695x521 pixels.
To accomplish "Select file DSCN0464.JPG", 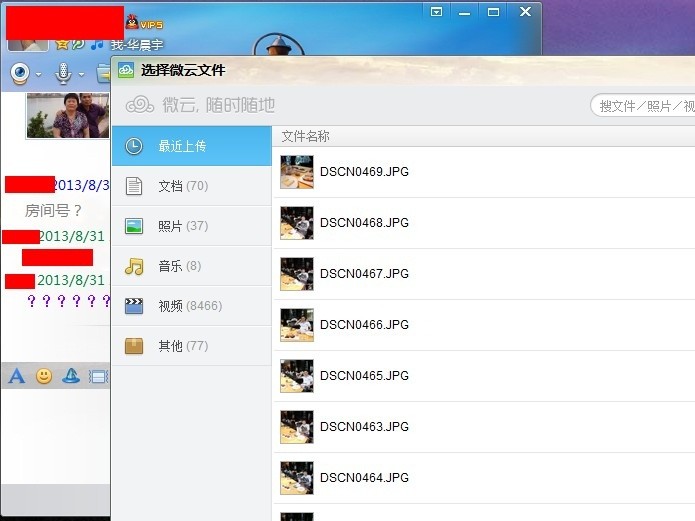I will pyautogui.click(x=484, y=478).
